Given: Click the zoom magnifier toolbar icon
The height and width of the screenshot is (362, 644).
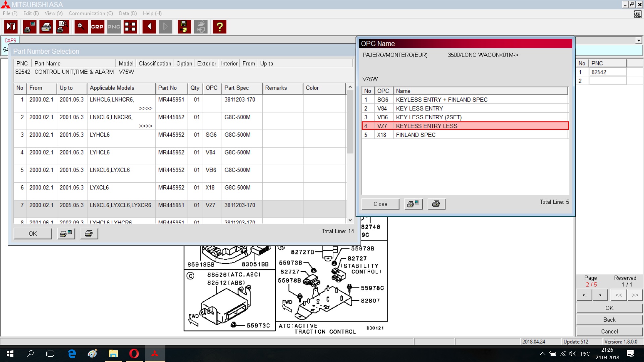Looking at the screenshot, I should 81,27.
